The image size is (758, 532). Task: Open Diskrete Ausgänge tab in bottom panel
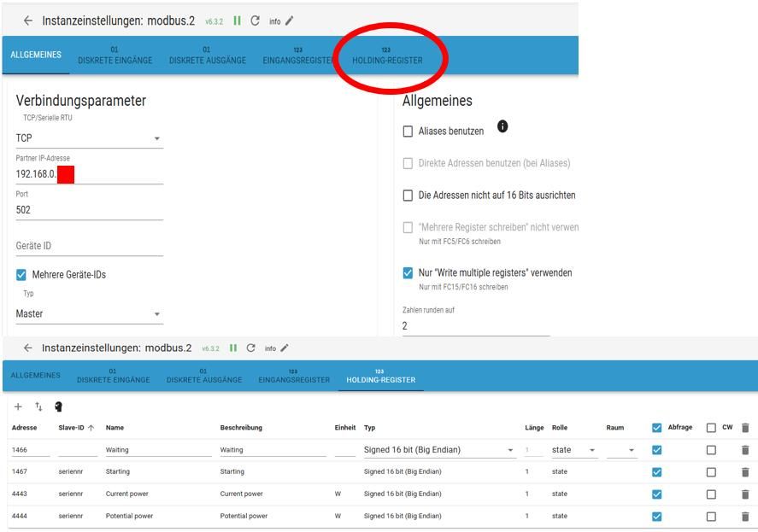204,376
